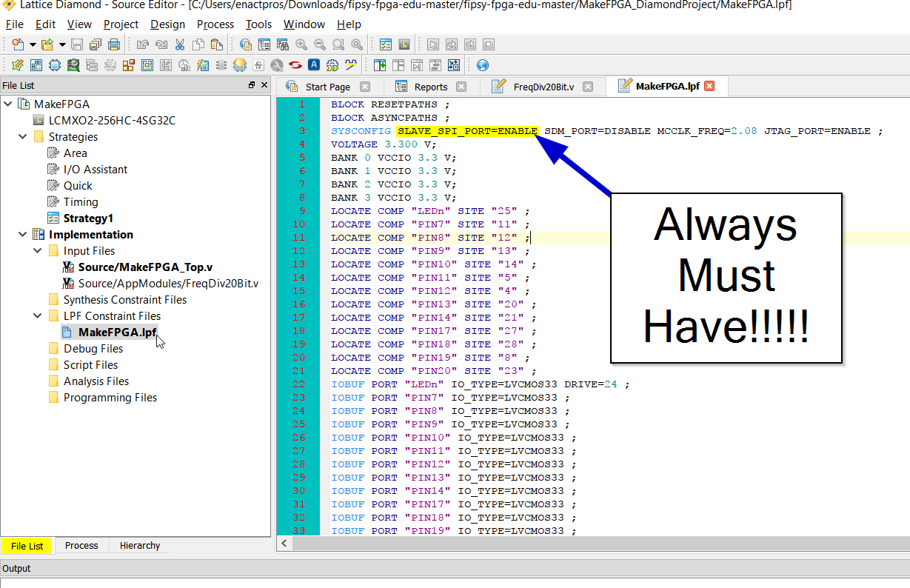Float the File List panel

[252, 85]
